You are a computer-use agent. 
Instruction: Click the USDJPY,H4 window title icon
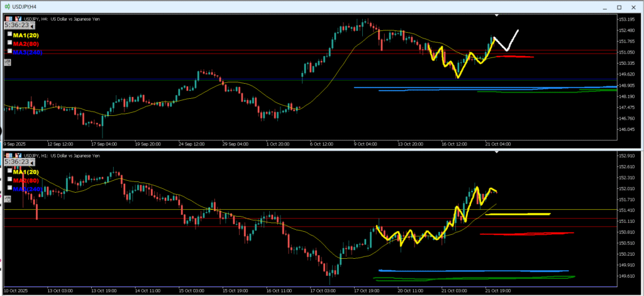click(x=7, y=6)
